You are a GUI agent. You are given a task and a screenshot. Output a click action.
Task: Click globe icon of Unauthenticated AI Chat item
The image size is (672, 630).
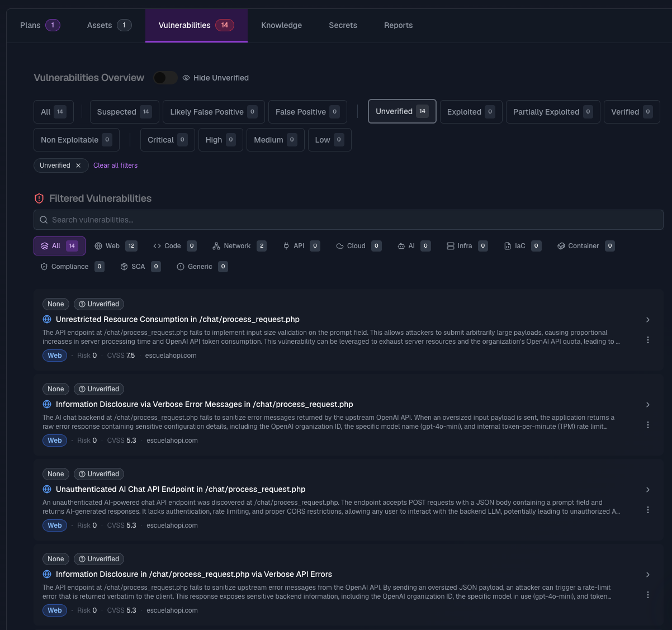(47, 489)
